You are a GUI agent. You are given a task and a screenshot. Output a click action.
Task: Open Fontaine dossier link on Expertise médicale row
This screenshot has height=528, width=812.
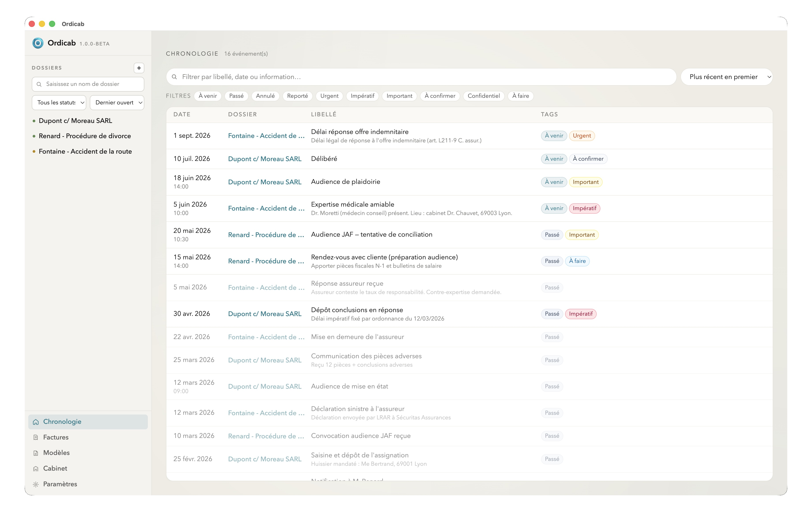pos(266,209)
